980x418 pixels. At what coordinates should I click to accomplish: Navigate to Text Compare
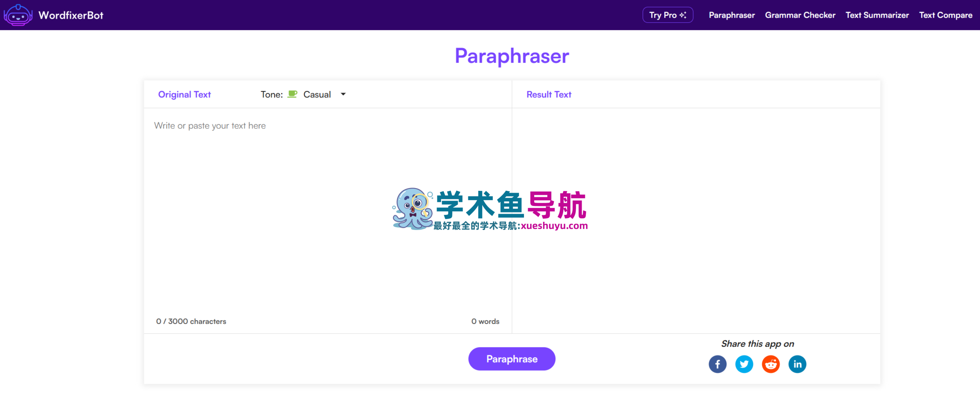[x=946, y=15]
